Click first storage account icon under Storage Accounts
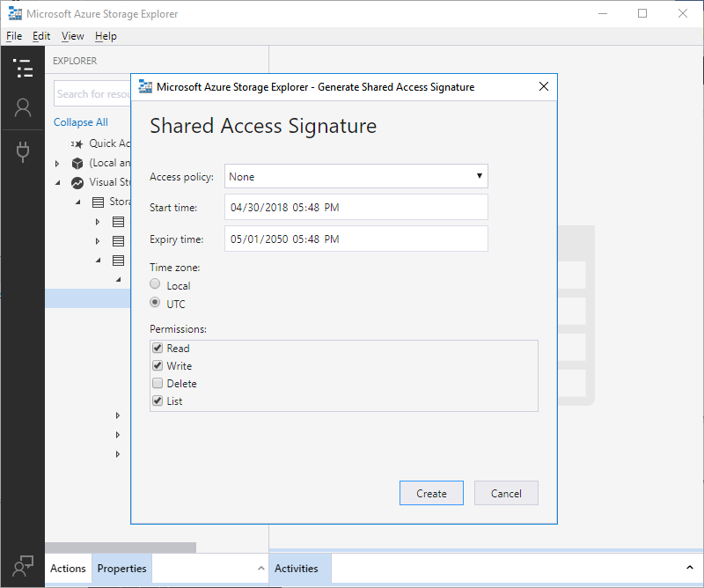 pos(118,222)
